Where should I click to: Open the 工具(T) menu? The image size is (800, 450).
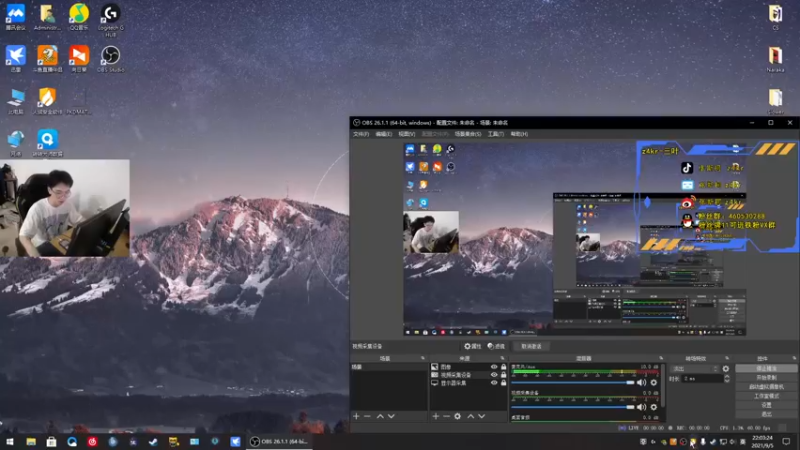496,134
